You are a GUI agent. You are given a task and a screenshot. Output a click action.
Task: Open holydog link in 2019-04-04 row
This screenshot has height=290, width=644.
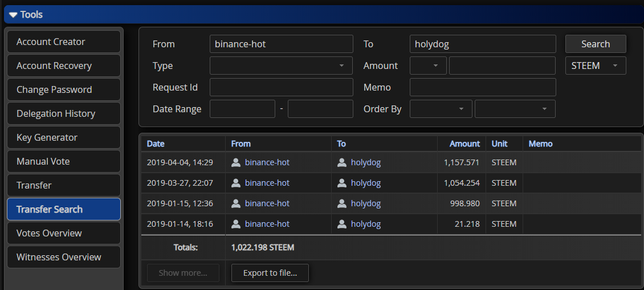366,162
